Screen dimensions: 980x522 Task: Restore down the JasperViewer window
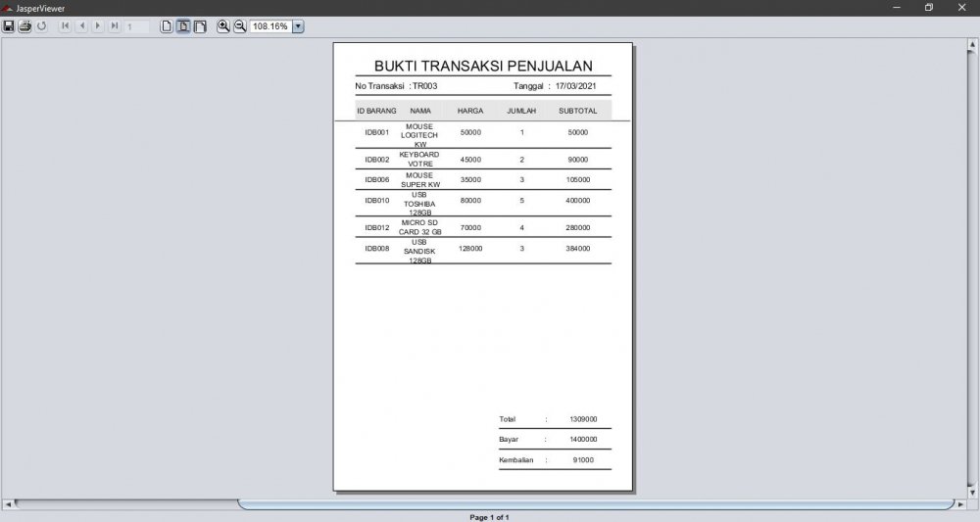[x=929, y=8]
